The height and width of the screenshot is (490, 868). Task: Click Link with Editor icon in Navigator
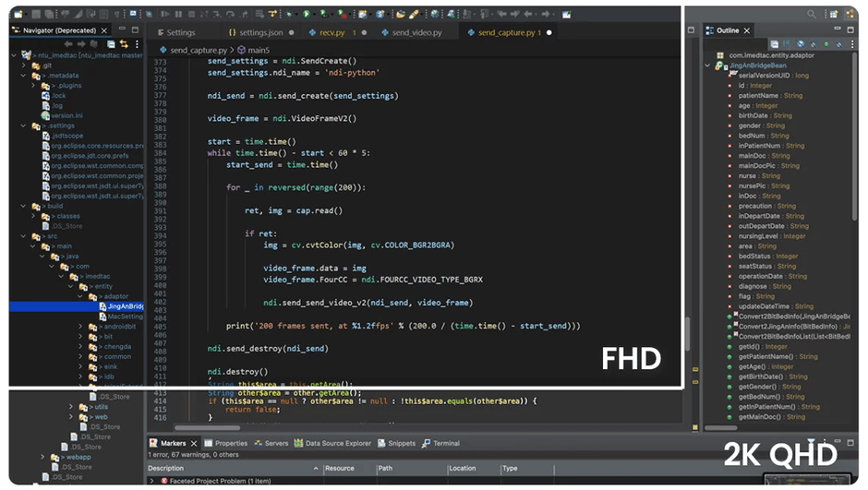click(124, 44)
